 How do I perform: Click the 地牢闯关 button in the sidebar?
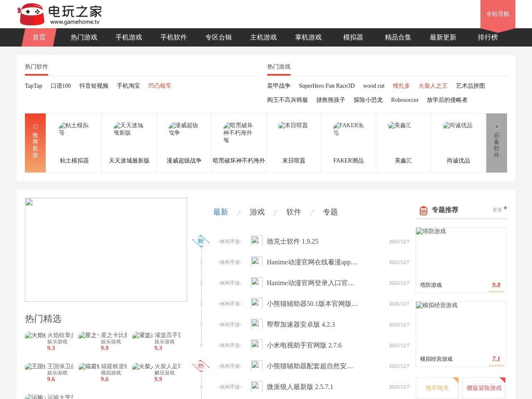point(436,387)
